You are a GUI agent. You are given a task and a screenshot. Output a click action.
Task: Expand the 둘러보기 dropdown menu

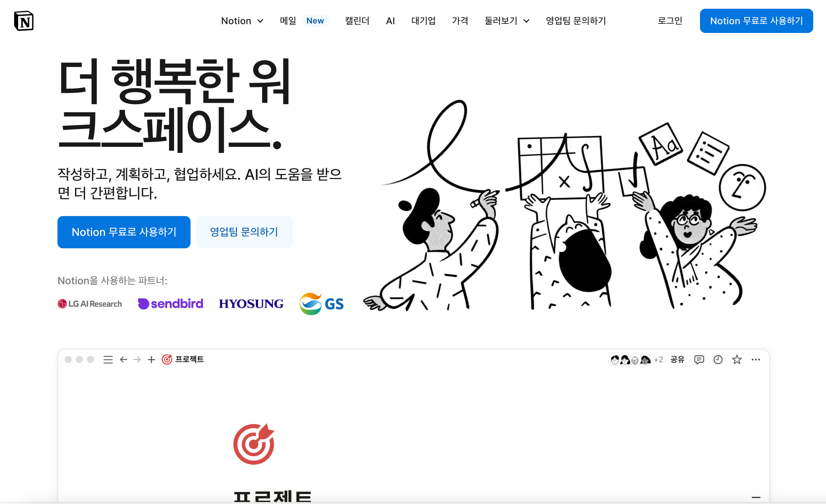507,21
